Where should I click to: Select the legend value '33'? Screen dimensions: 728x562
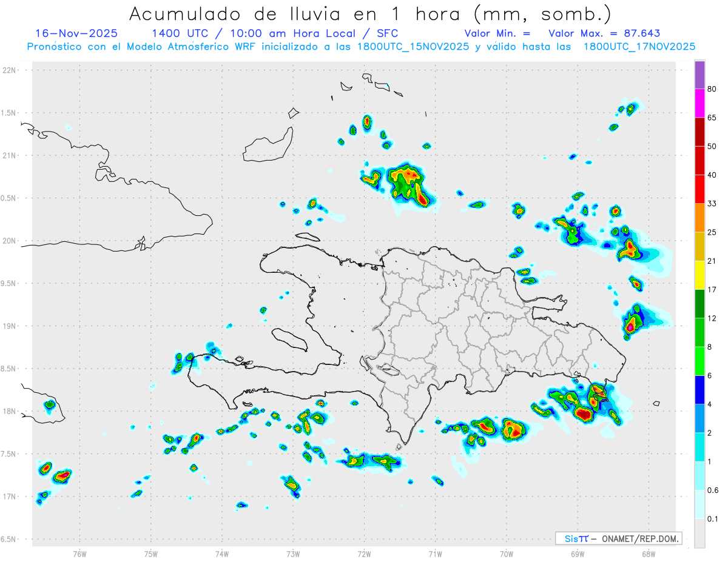(x=712, y=204)
